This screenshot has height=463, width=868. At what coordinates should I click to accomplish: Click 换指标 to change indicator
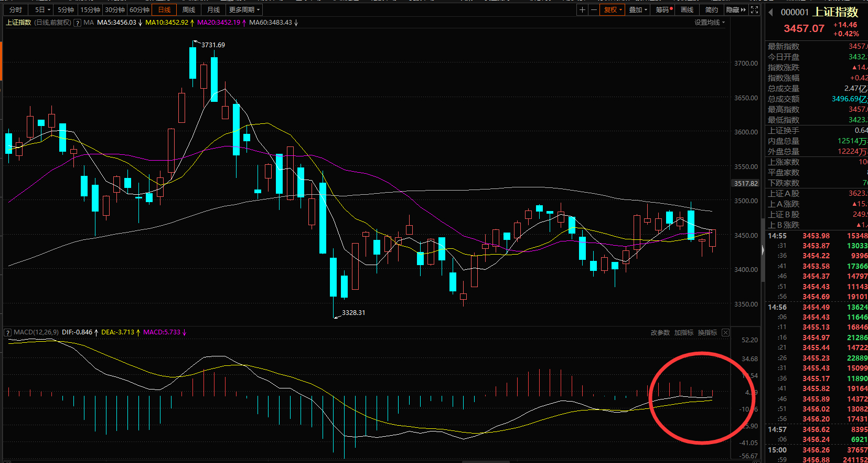707,332
